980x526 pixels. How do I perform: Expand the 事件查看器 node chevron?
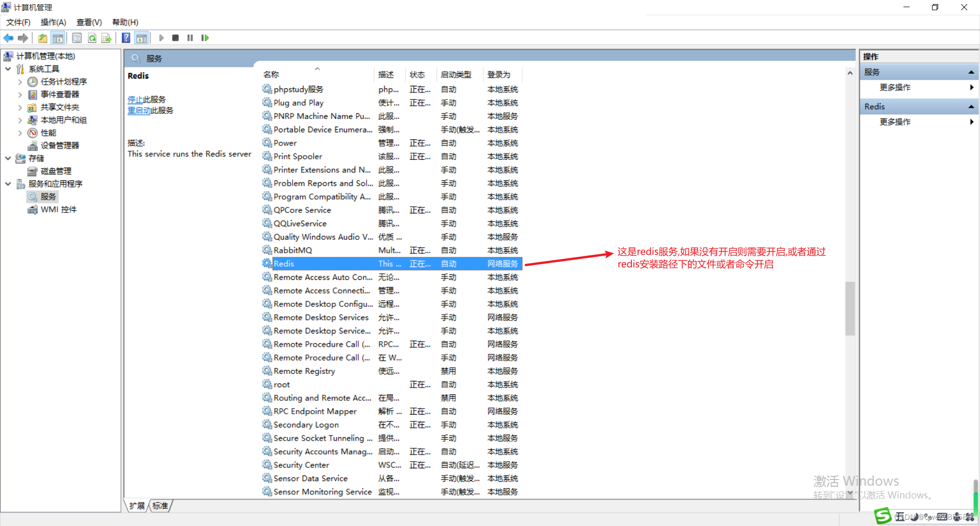coord(20,94)
